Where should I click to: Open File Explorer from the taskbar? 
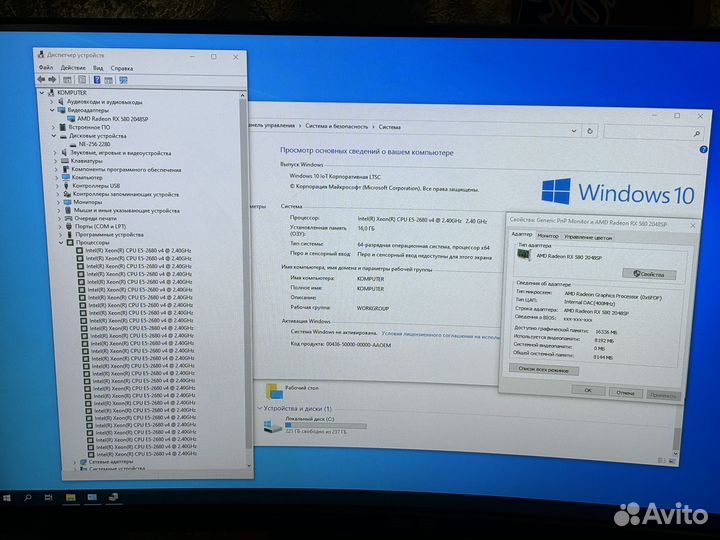pos(71,496)
